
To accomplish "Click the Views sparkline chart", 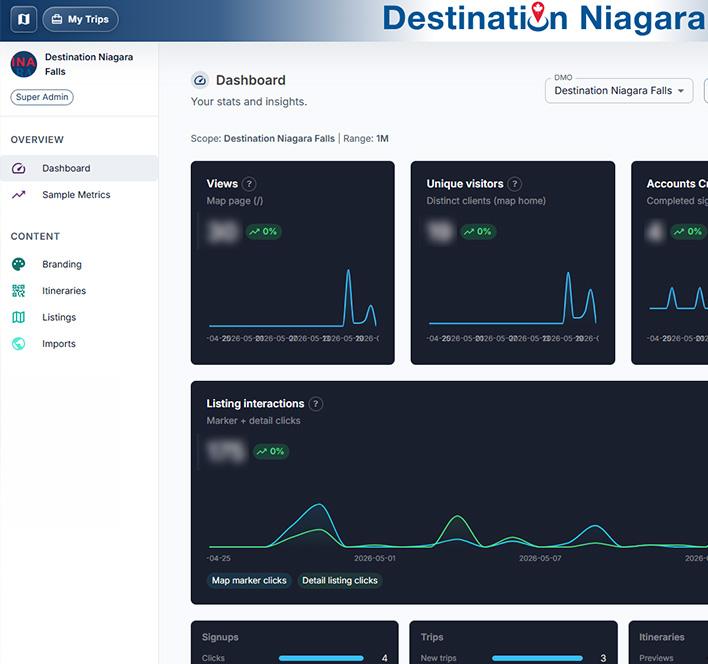I will (293, 298).
